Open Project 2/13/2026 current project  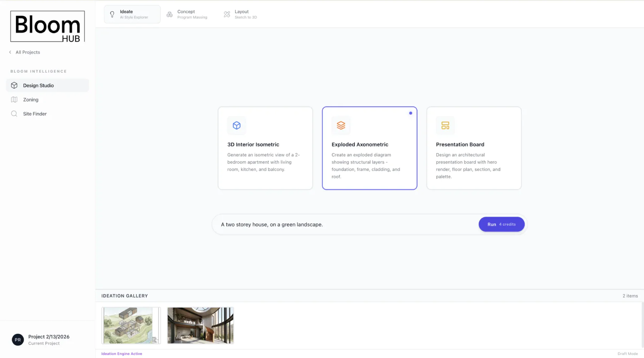click(48, 340)
